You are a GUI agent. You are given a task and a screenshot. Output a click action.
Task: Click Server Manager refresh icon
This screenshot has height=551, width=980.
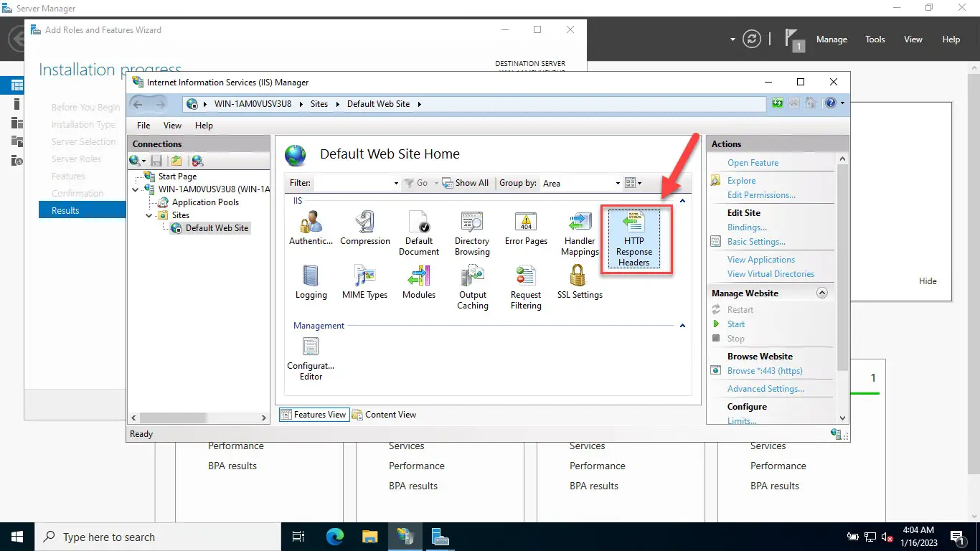(x=751, y=39)
